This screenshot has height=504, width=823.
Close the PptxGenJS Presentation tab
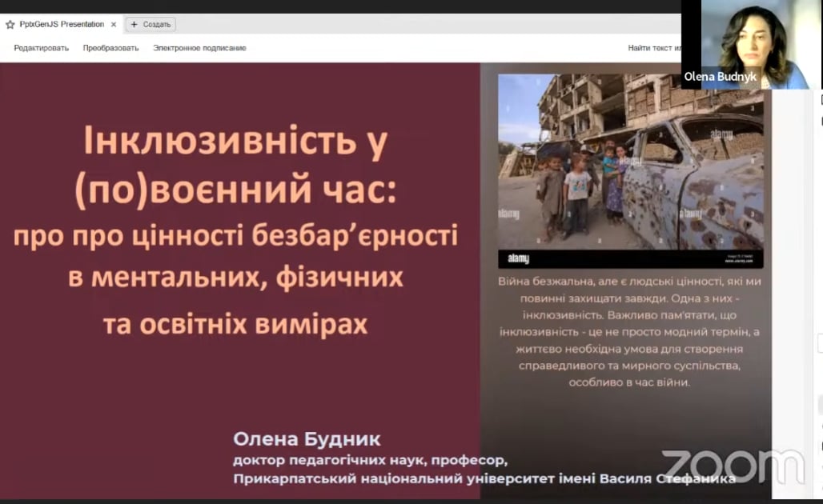click(113, 24)
